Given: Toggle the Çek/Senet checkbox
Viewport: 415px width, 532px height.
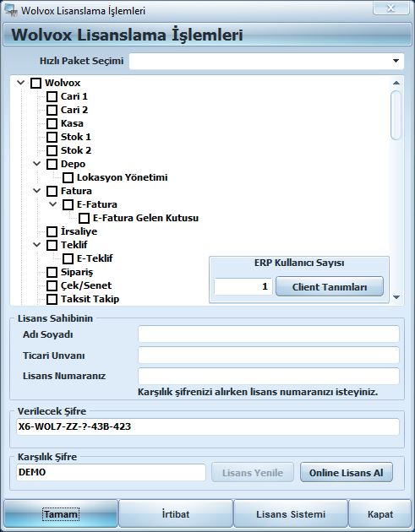Looking at the screenshot, I should (52, 285).
